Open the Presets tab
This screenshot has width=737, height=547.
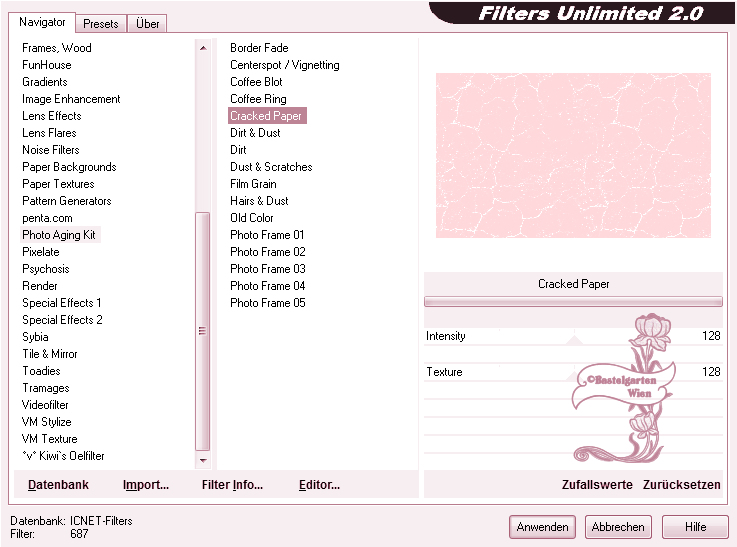[x=101, y=23]
